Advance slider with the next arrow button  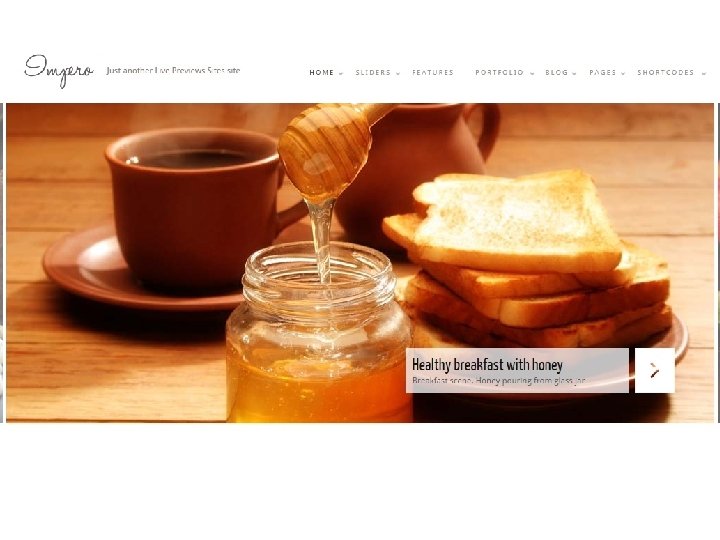[x=655, y=370]
